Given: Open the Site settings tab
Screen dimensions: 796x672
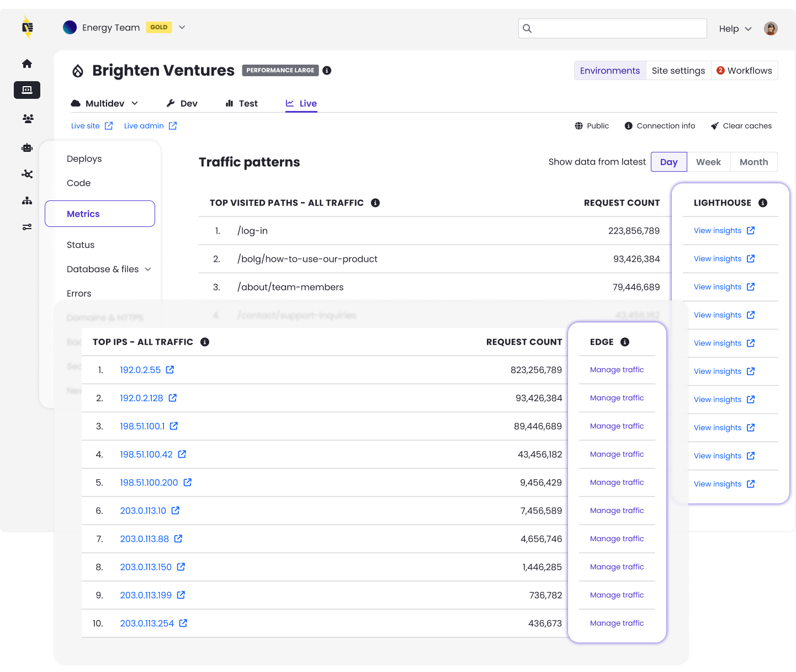Looking at the screenshot, I should (x=678, y=71).
